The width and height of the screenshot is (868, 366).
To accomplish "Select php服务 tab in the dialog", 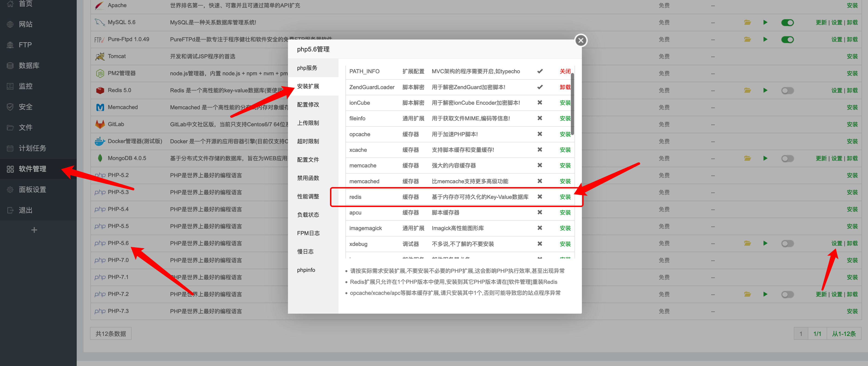I will click(313, 68).
